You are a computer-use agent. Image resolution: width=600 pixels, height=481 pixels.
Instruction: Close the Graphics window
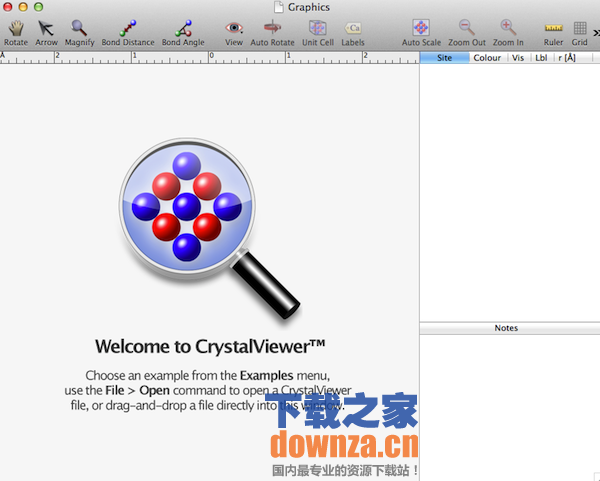tap(8, 7)
